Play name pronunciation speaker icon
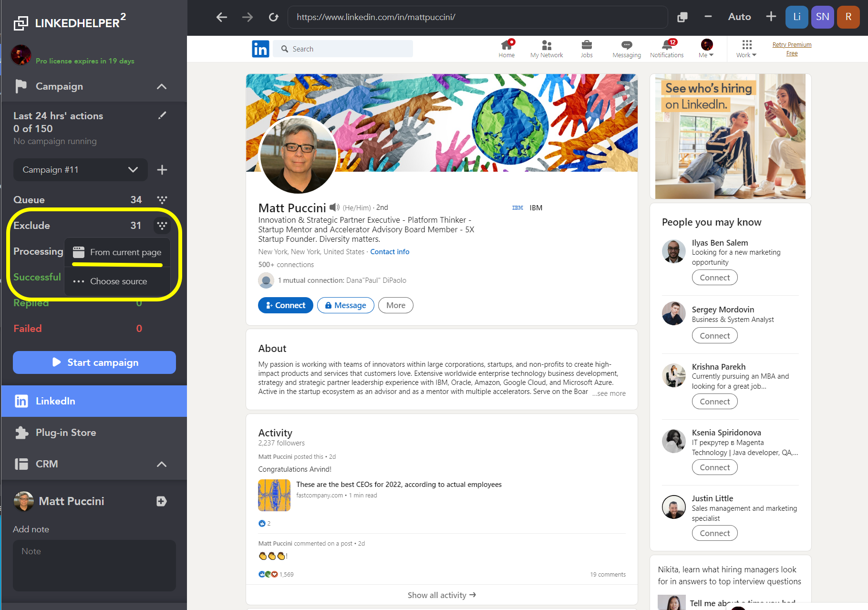Screen dimensions: 868x610 (334, 207)
